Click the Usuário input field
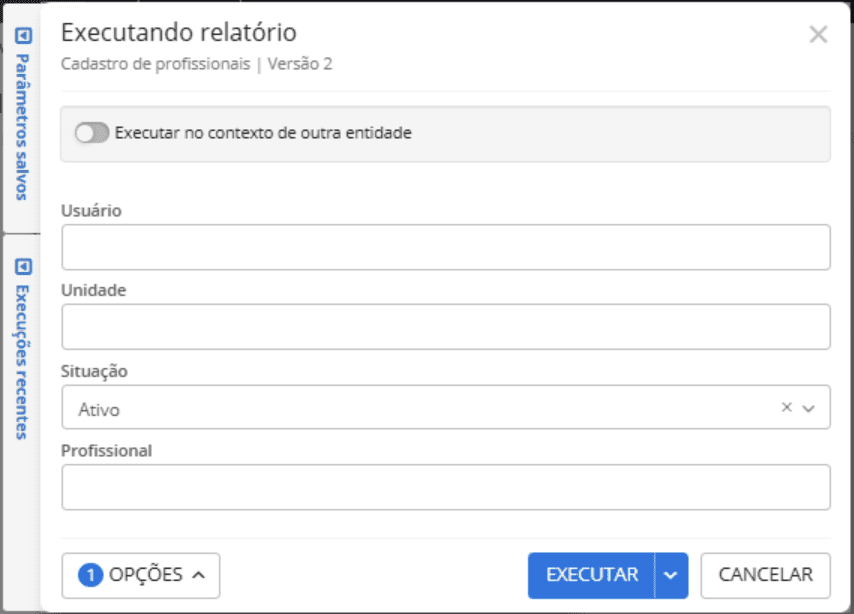This screenshot has width=854, height=614. (446, 246)
